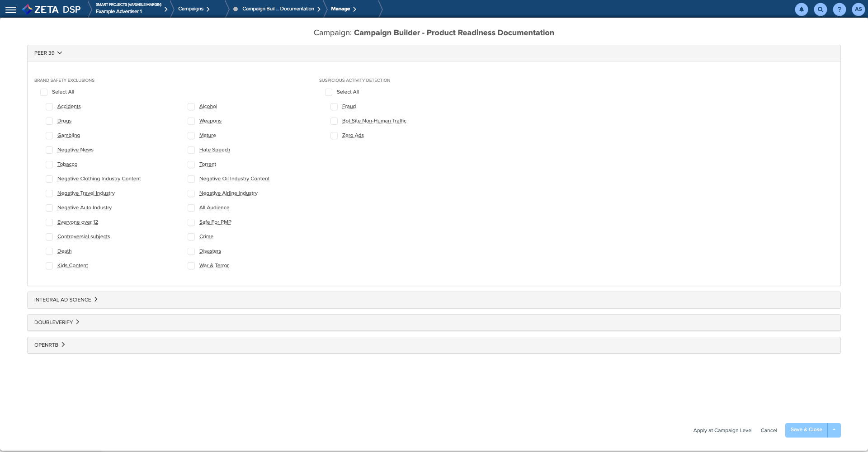Image resolution: width=868 pixels, height=452 pixels.
Task: Toggle Select All under Brand Safety Exclusions
Action: click(44, 92)
